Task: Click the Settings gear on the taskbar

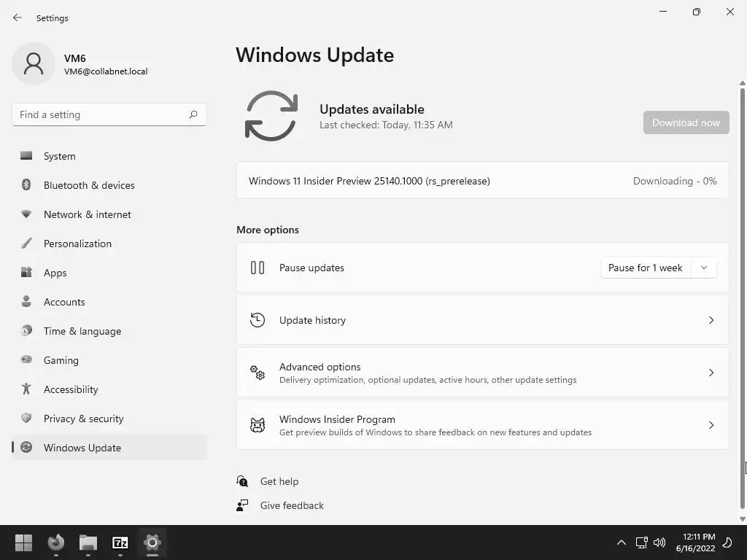Action: pos(152,542)
